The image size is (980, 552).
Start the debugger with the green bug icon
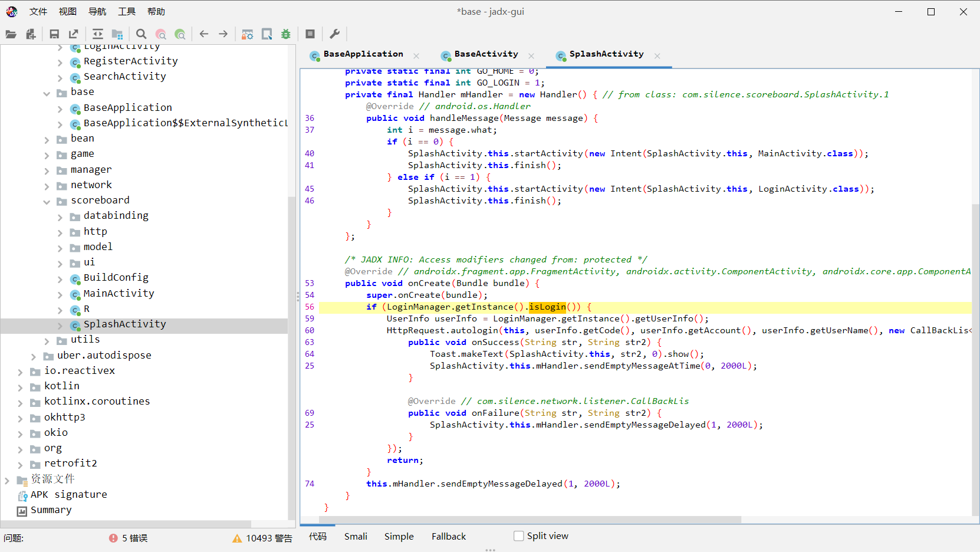tap(286, 34)
